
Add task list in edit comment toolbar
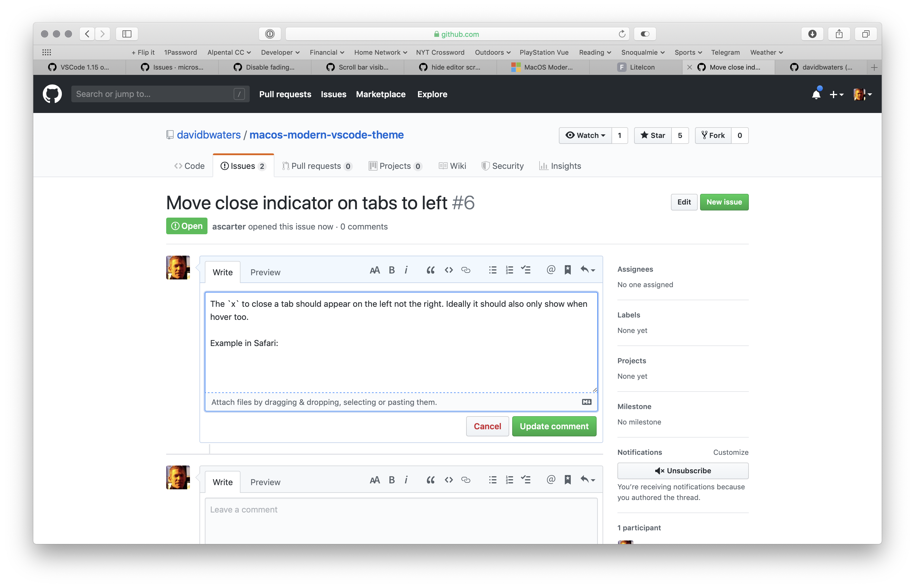(526, 270)
